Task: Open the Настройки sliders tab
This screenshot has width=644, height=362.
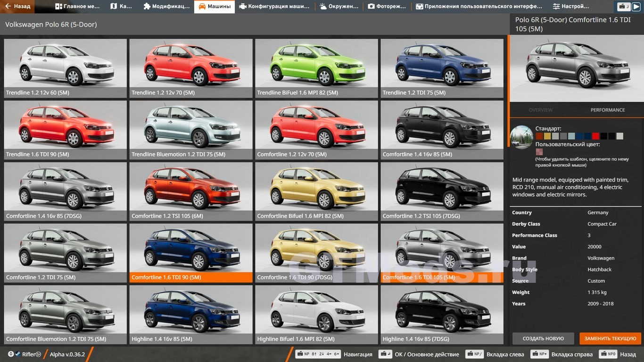Action: click(571, 7)
